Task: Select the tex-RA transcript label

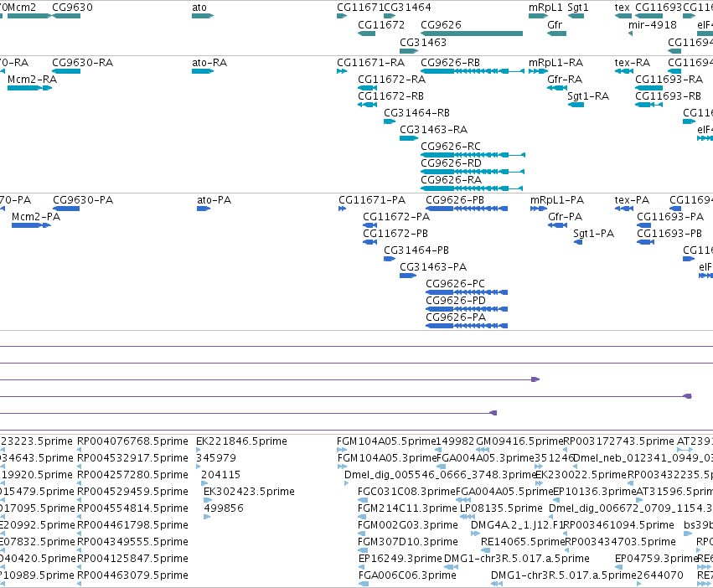Action: tap(632, 63)
